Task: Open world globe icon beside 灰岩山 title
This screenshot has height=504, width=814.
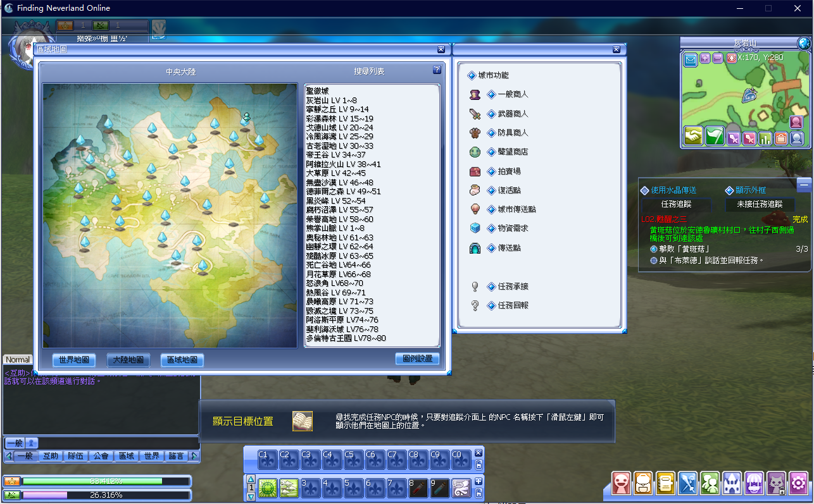Action: 804,44
